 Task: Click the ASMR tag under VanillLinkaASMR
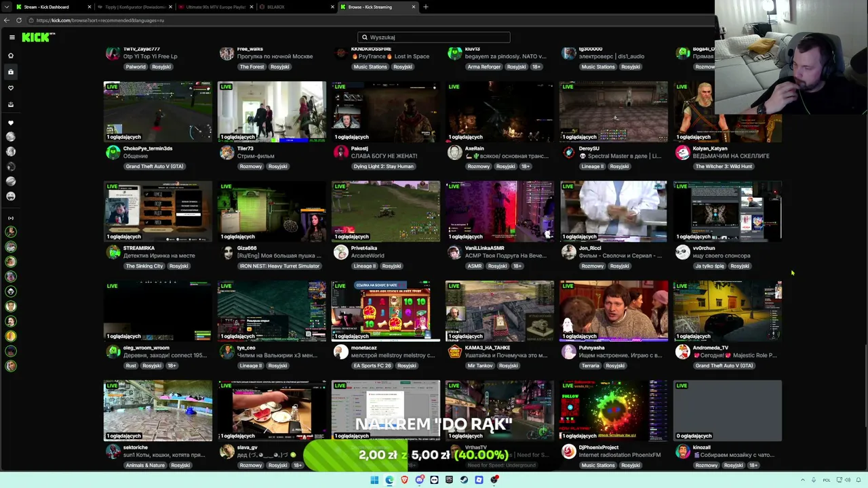click(474, 266)
